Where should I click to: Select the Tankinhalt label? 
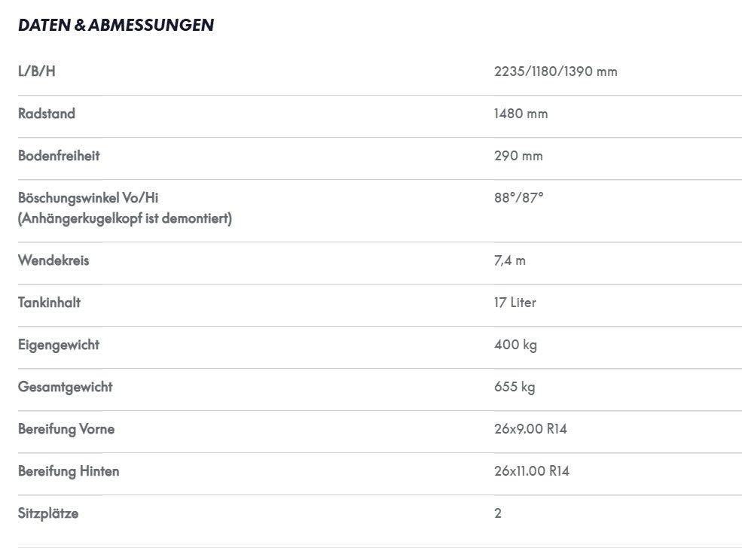[x=49, y=303]
